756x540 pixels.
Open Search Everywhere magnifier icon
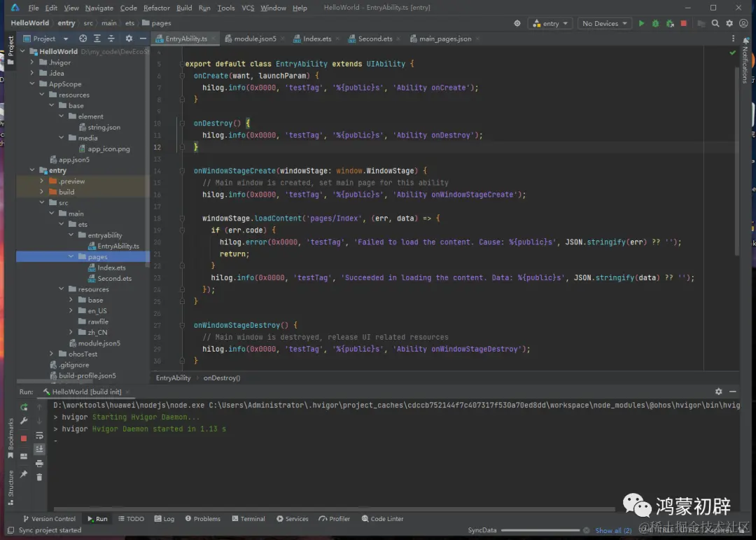click(715, 23)
